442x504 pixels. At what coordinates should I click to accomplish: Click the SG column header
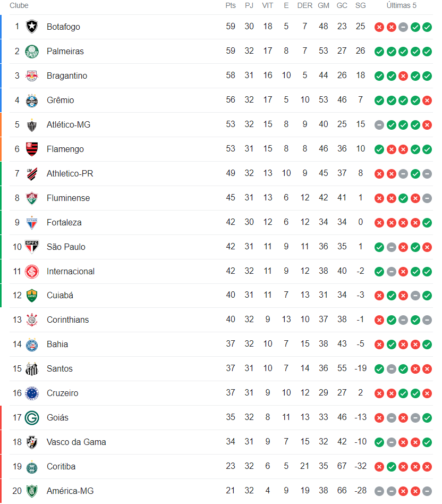click(x=360, y=5)
